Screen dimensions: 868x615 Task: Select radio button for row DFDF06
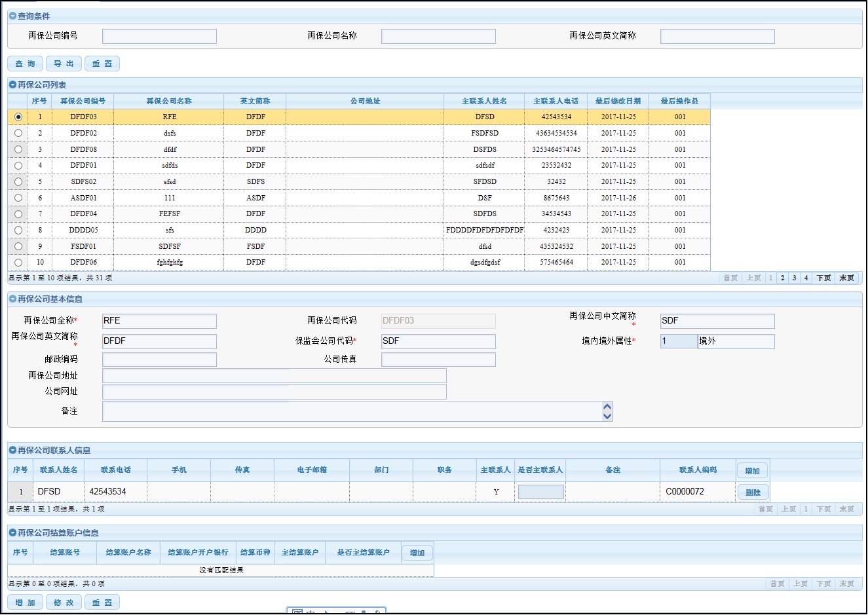click(18, 263)
